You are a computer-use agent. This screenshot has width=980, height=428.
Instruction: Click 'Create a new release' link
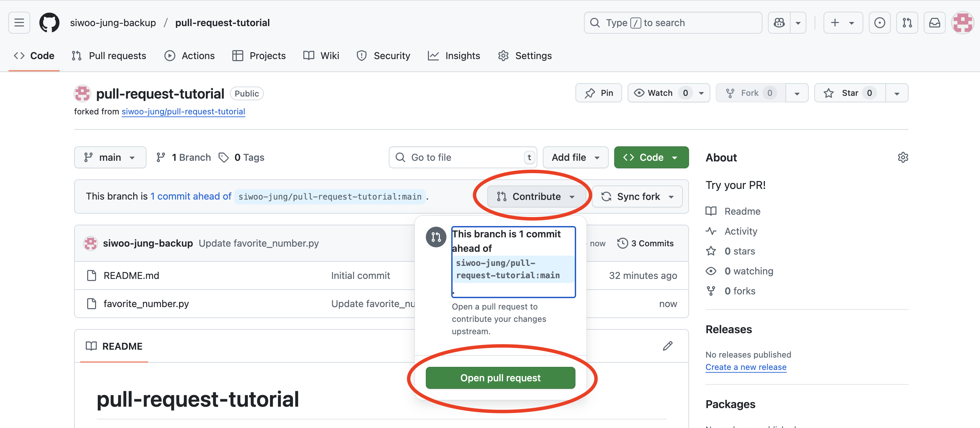pyautogui.click(x=746, y=367)
